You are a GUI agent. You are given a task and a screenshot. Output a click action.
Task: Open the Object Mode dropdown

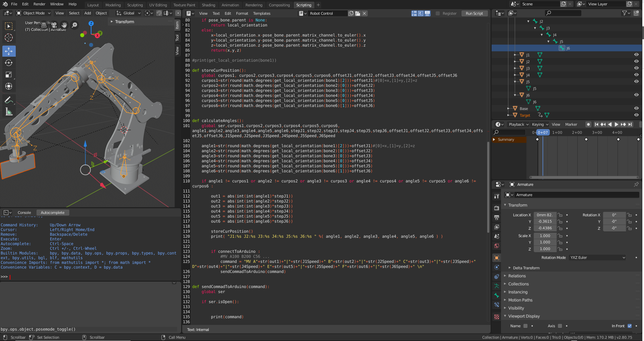pyautogui.click(x=34, y=13)
